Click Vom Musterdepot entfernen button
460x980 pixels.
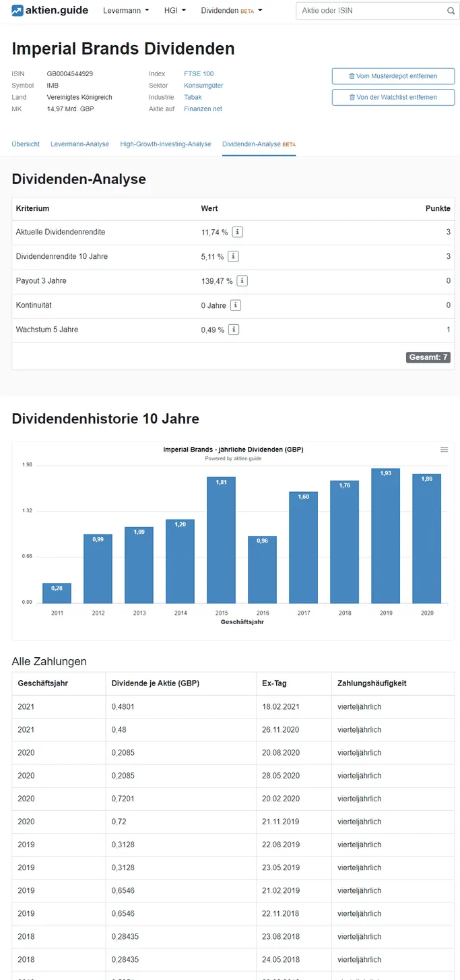tap(393, 76)
